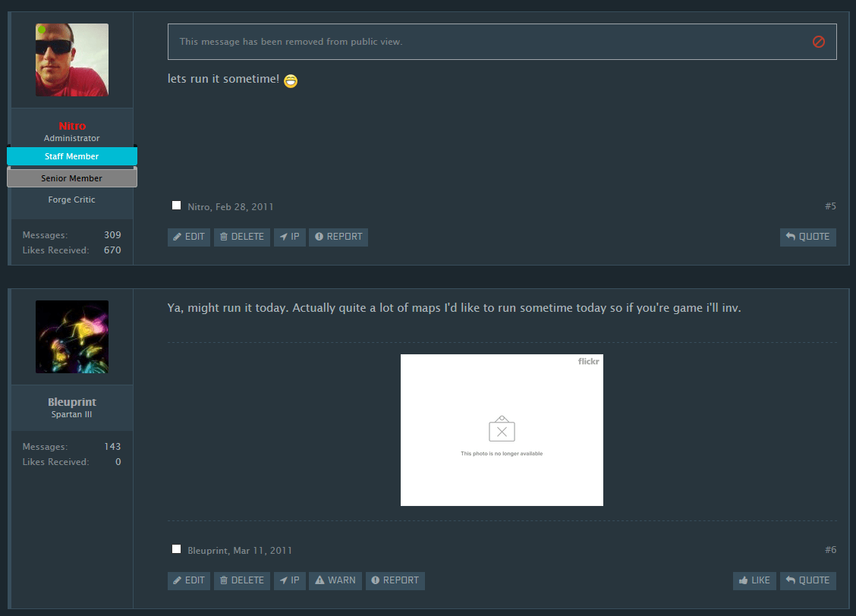The width and height of the screenshot is (856, 616).
Task: Click the Staff Member banner
Action: point(72,156)
